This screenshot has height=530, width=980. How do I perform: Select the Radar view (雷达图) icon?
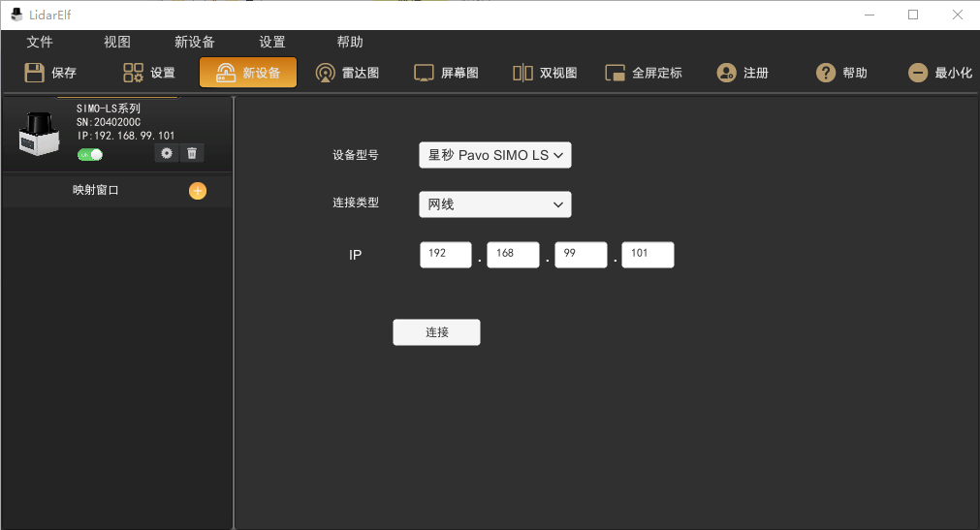tap(326, 73)
